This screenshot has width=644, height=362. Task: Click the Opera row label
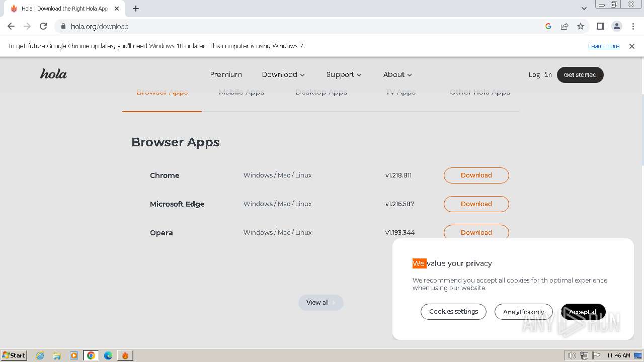point(161,233)
